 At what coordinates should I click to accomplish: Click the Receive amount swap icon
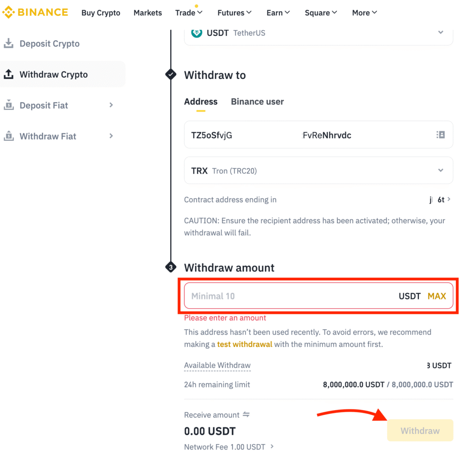pyautogui.click(x=246, y=415)
